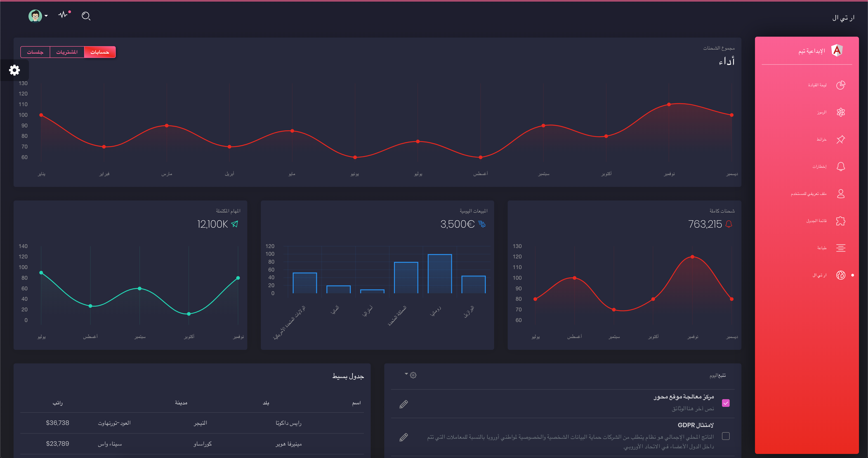Viewport: 868px width, 458px height.
Task: Switch to the جلسات chart tab
Action: (x=35, y=52)
